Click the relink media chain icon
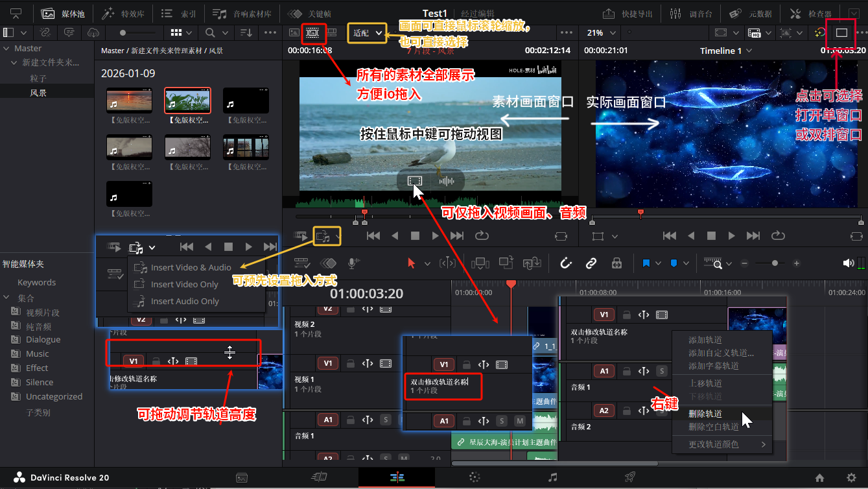The height and width of the screenshot is (489, 868). click(x=45, y=32)
